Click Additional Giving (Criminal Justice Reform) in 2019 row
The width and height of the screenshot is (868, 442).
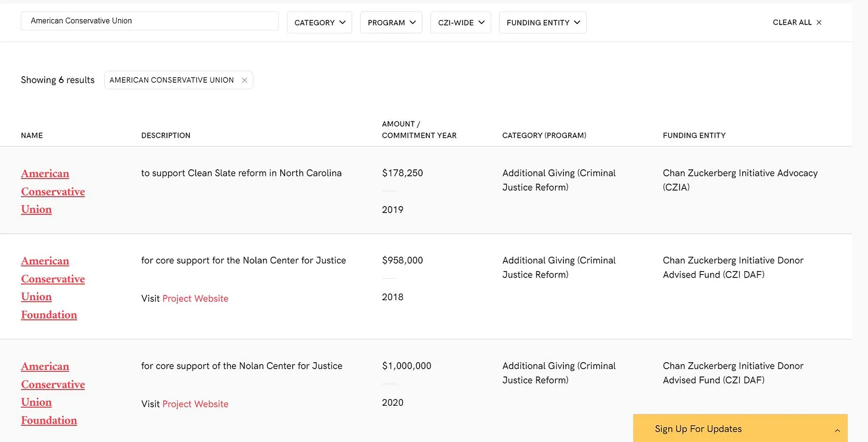559,180
